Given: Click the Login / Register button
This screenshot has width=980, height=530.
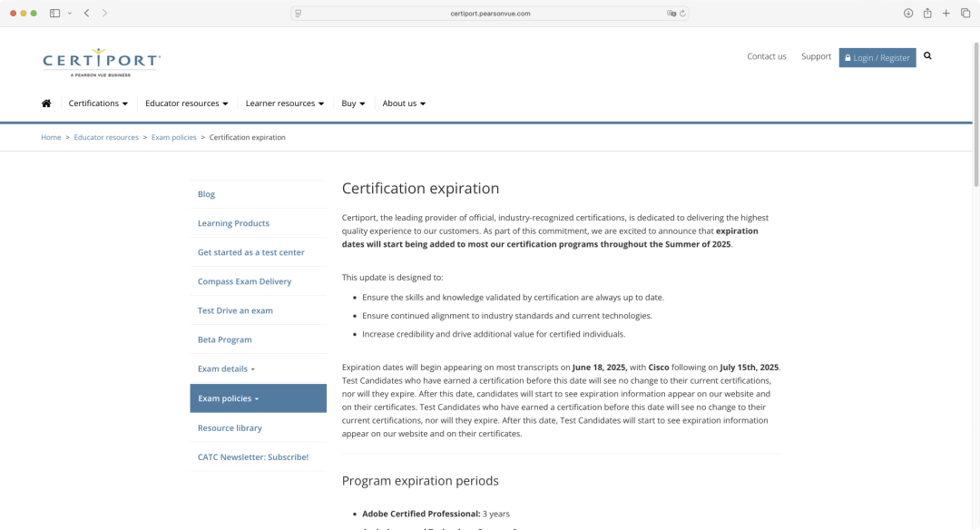Looking at the screenshot, I should [877, 57].
